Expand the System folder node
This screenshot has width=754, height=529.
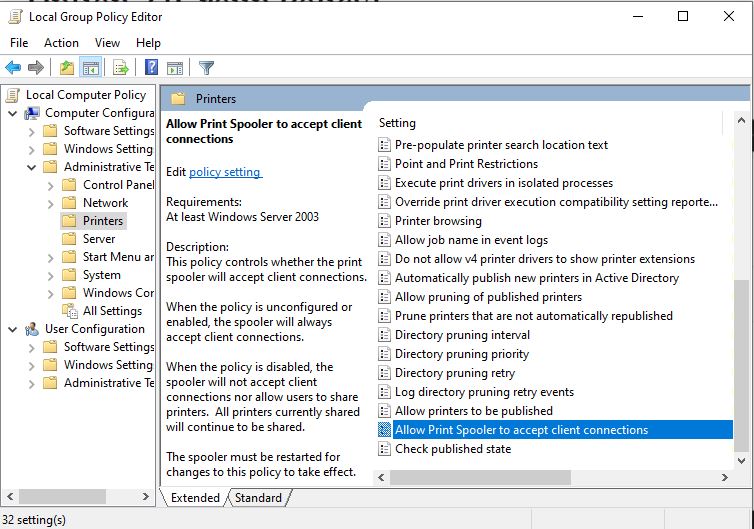coord(49,275)
